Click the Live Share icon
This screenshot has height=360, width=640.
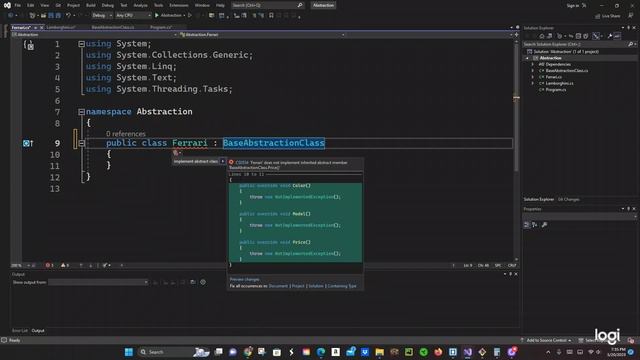[x=607, y=16]
